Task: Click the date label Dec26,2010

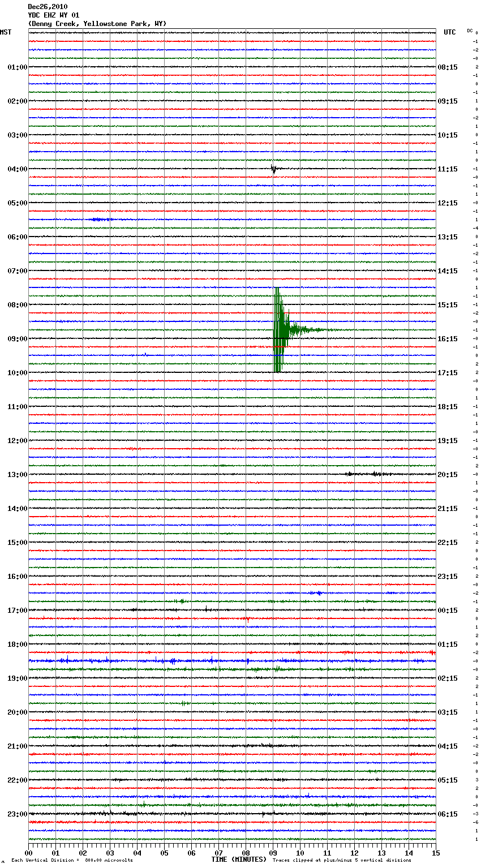Action: point(48,7)
